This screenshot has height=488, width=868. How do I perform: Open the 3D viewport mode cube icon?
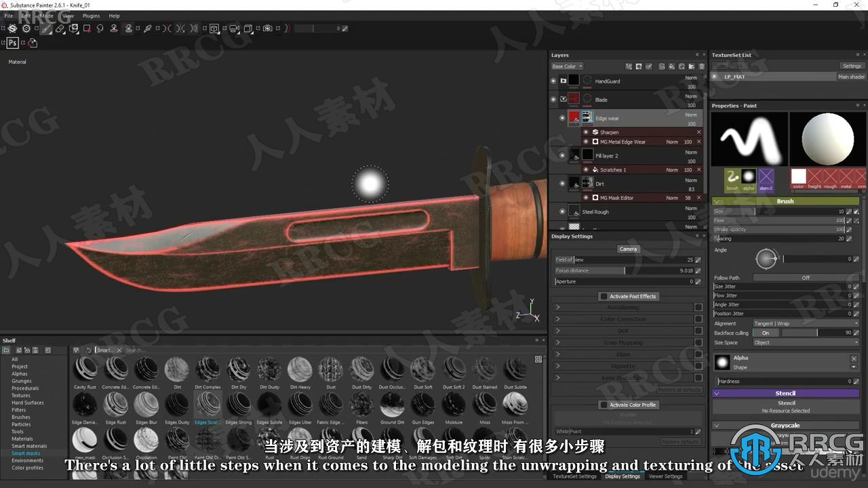214,28
